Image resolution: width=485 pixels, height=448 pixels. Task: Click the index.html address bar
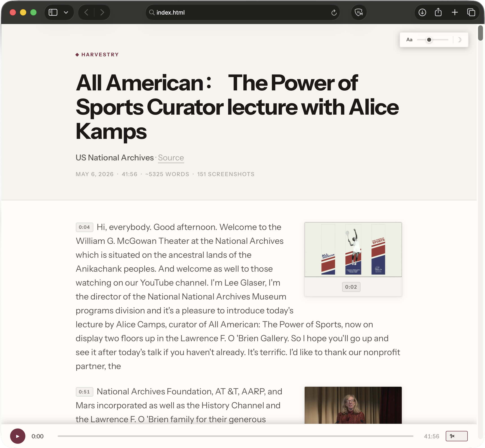coord(242,12)
